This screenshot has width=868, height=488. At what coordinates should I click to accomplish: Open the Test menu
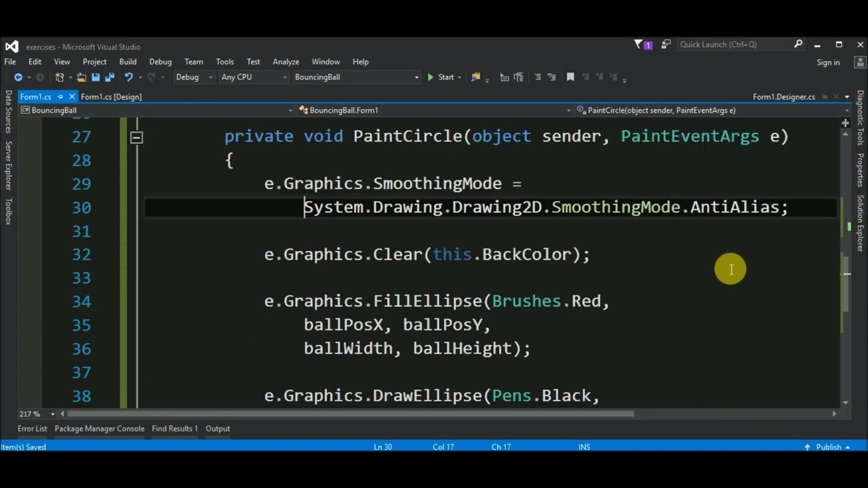[x=253, y=62]
